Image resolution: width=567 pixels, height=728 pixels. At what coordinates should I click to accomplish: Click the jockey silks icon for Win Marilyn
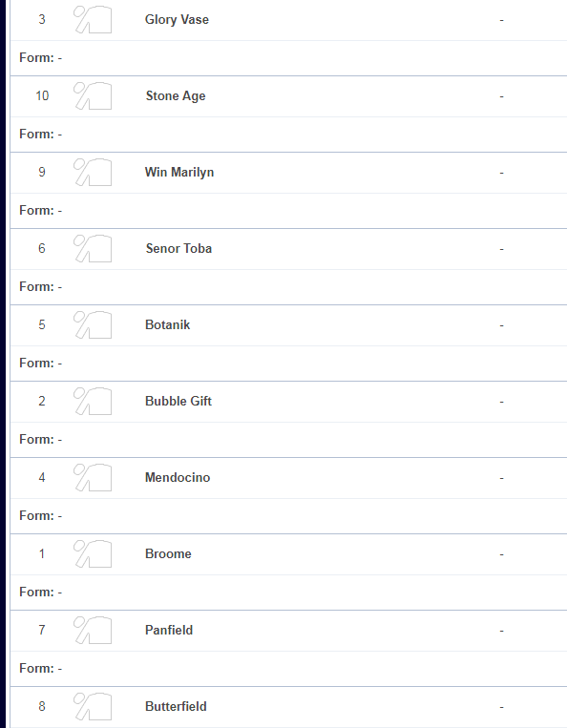coord(93,172)
